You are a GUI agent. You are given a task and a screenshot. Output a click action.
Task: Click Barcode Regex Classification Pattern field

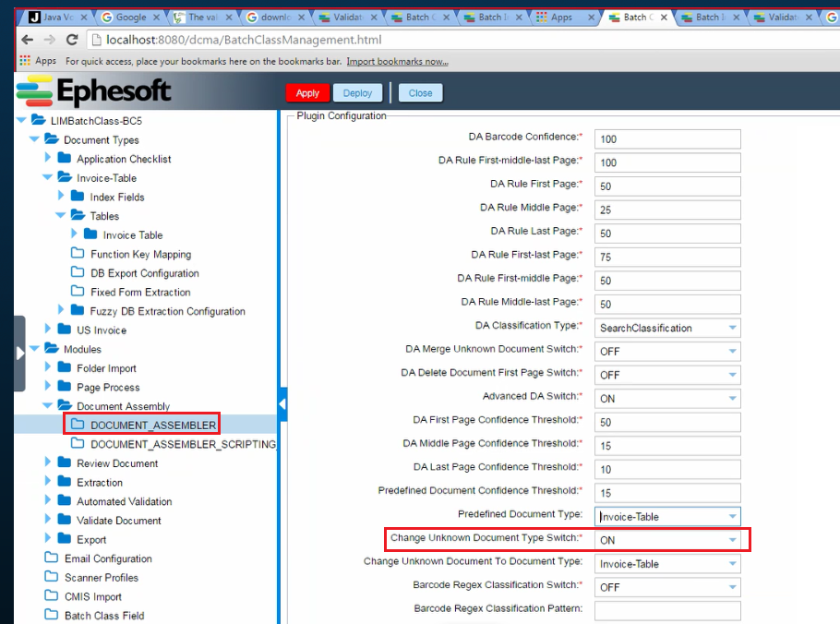(667, 610)
